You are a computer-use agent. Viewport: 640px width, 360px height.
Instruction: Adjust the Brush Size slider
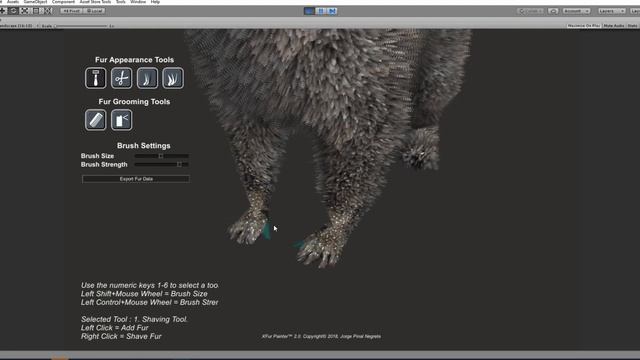click(162, 156)
